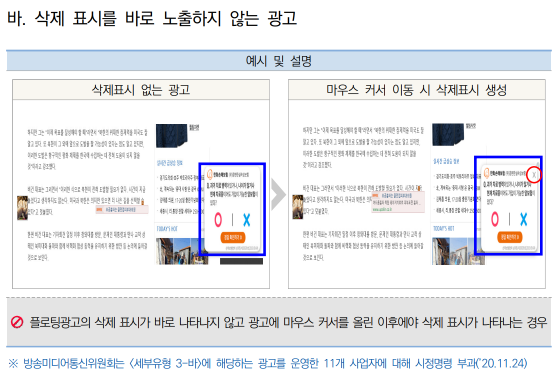557x380 pixels.
Task: Click the 삭제표시 없는 광고 panel title
Action: coord(141,90)
